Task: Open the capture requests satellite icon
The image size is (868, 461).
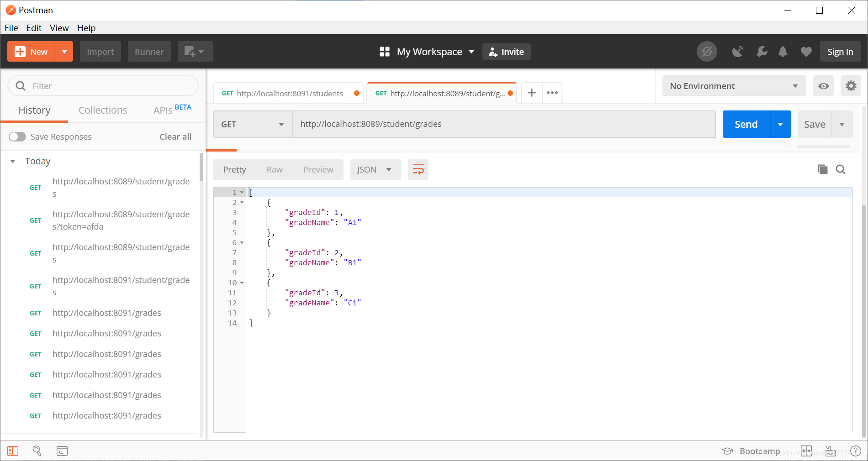Action: pos(737,52)
